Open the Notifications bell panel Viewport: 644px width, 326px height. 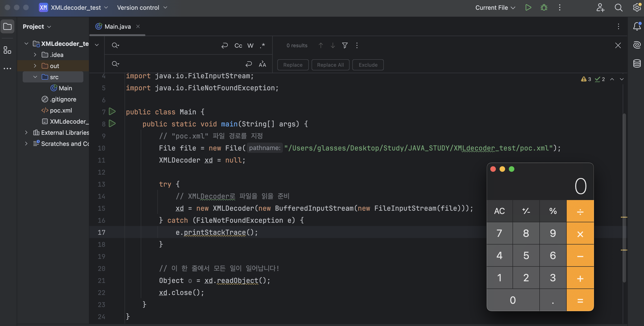pos(637,26)
